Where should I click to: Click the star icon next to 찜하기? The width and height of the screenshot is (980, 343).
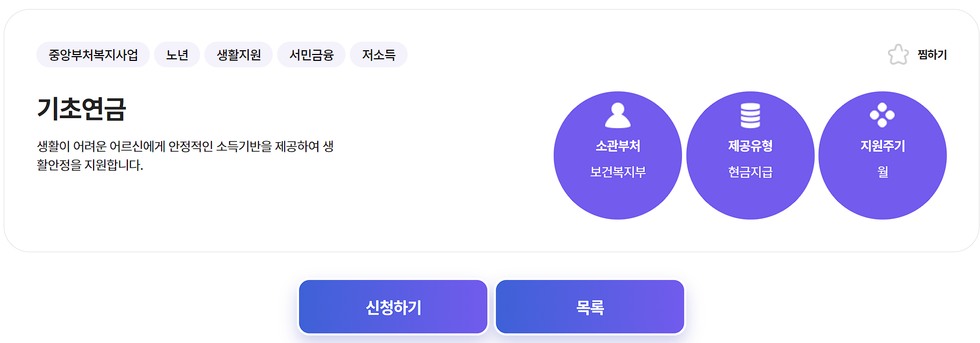[899, 53]
